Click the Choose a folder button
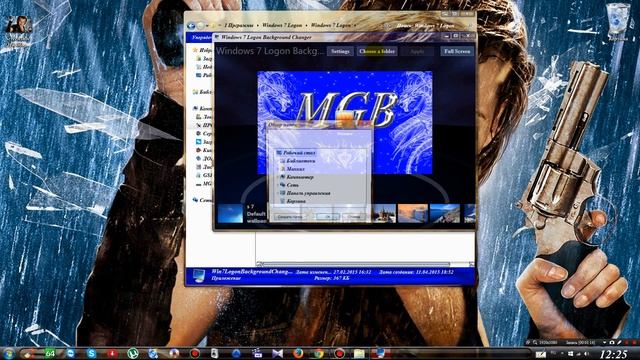 click(x=377, y=51)
